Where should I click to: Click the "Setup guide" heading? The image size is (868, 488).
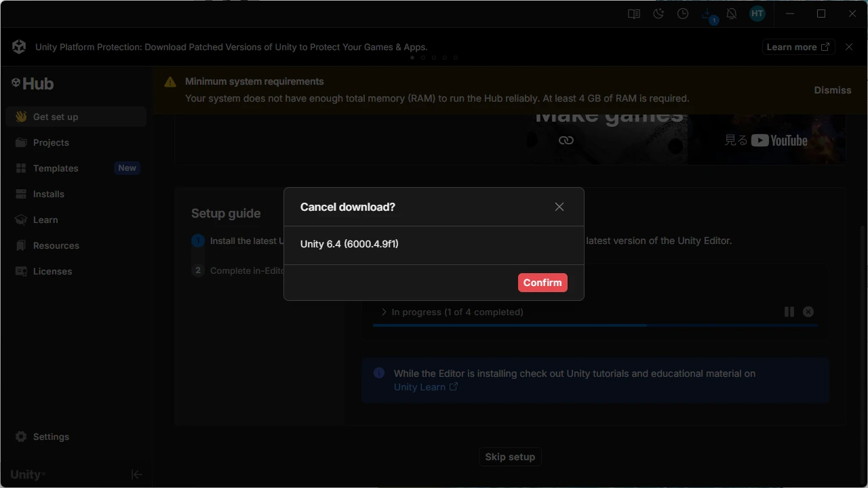226,213
